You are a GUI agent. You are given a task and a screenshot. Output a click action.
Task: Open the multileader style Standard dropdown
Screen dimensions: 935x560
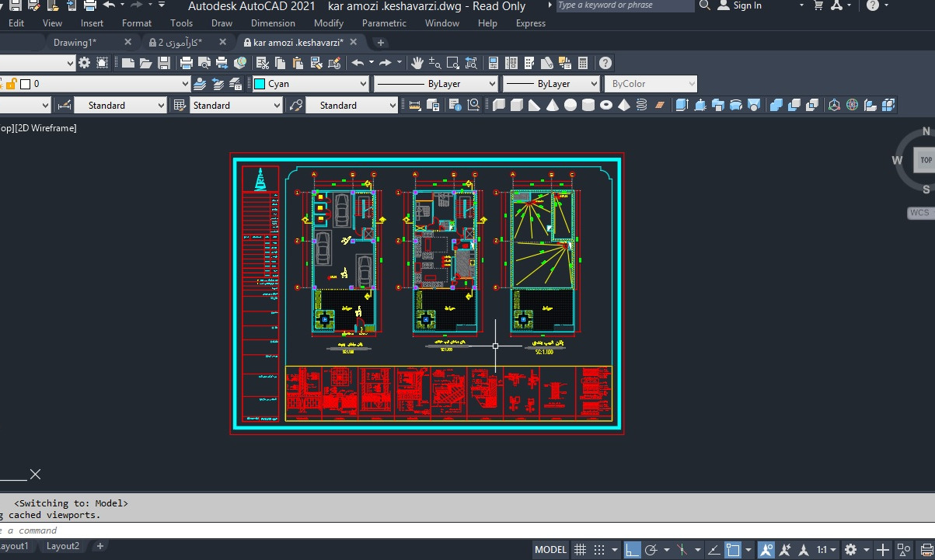[351, 105]
